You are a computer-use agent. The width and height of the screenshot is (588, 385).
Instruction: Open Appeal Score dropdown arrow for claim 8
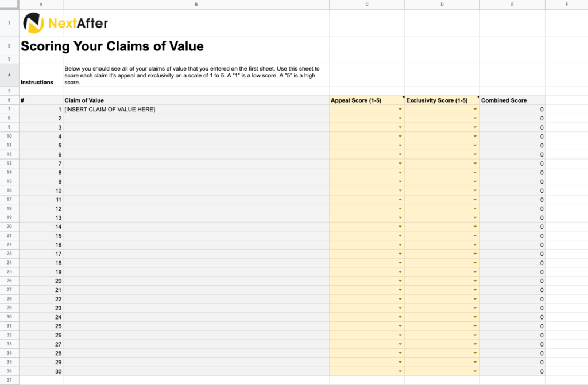[400, 173]
